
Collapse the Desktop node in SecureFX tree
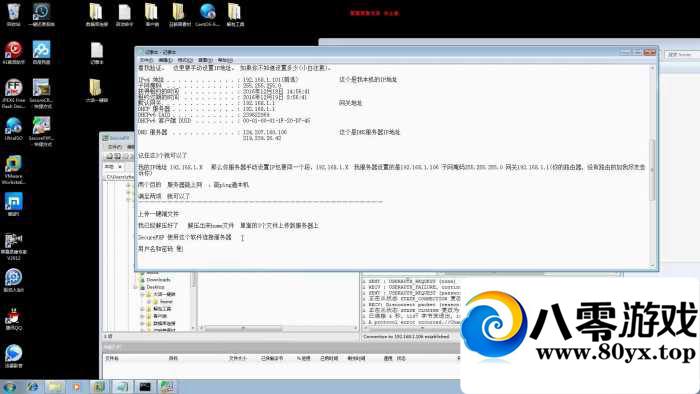(136, 287)
